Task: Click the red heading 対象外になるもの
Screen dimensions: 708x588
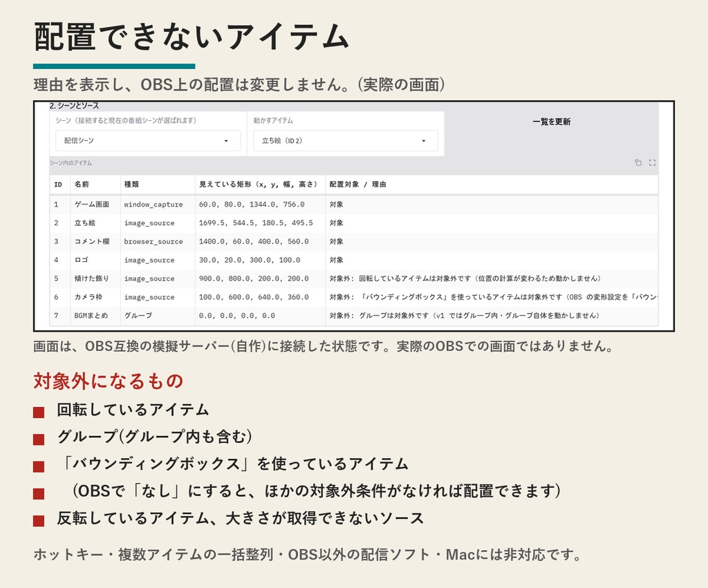Action: click(x=109, y=381)
